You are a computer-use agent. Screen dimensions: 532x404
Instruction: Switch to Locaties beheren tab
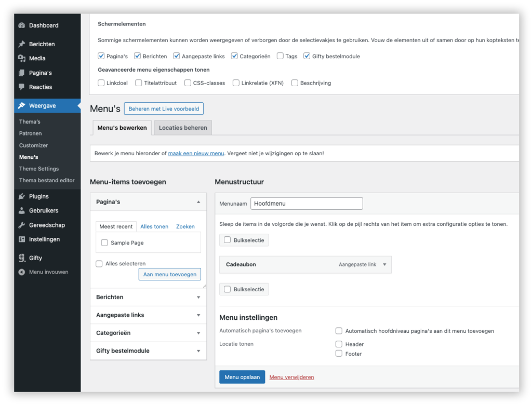point(183,128)
